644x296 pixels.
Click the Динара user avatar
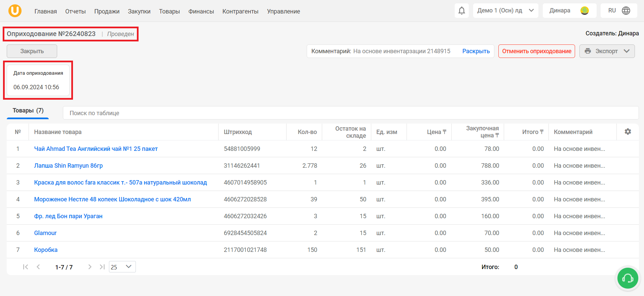(x=585, y=11)
